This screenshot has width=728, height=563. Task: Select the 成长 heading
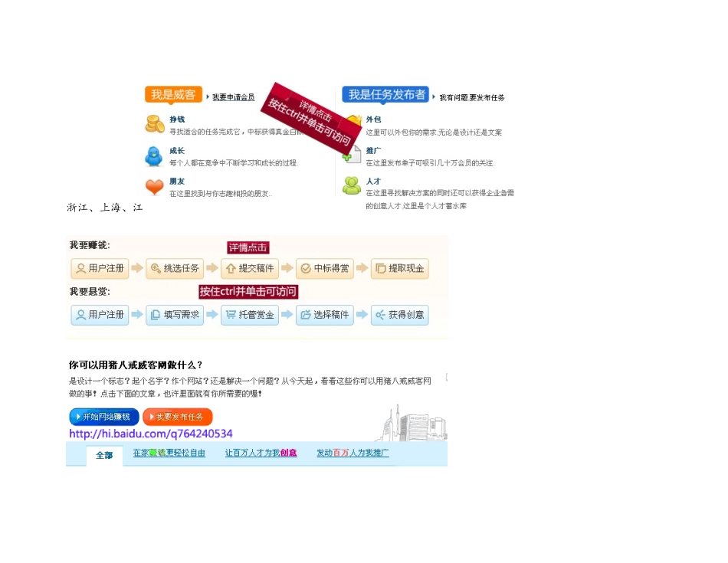tap(177, 150)
